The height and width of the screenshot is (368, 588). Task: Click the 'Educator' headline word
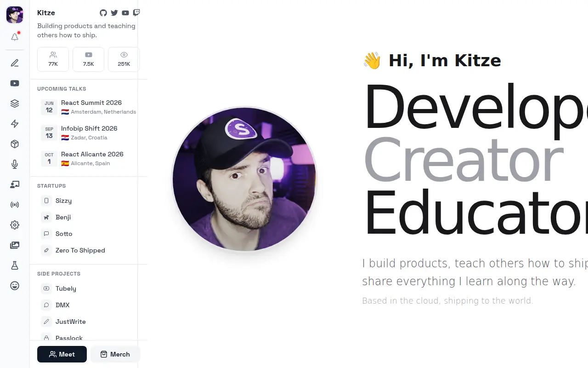coord(476,213)
